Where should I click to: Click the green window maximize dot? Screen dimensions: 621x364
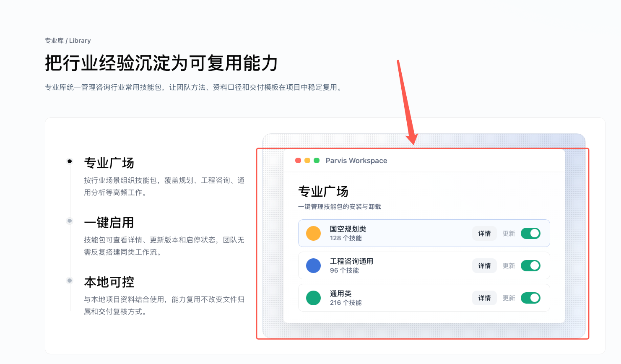tap(317, 161)
